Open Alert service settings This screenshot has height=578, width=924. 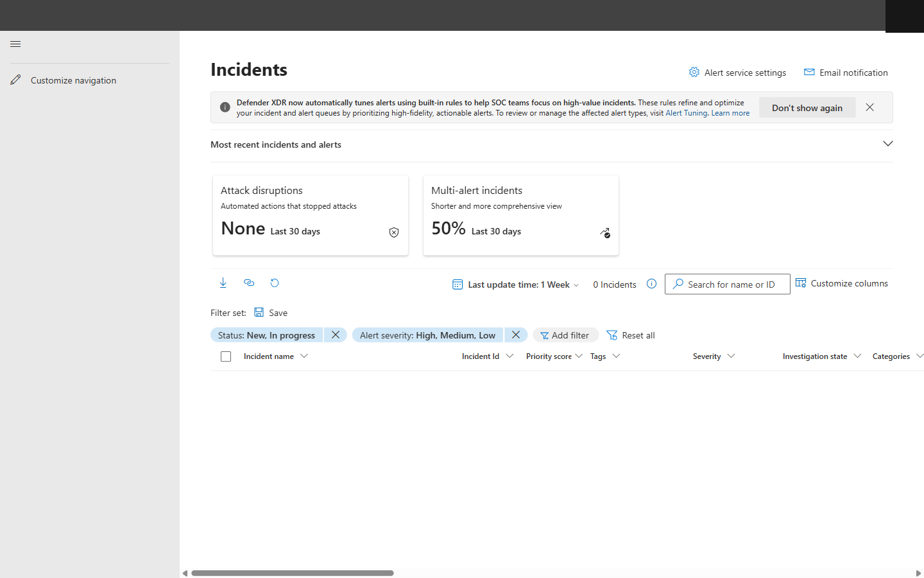pyautogui.click(x=737, y=72)
